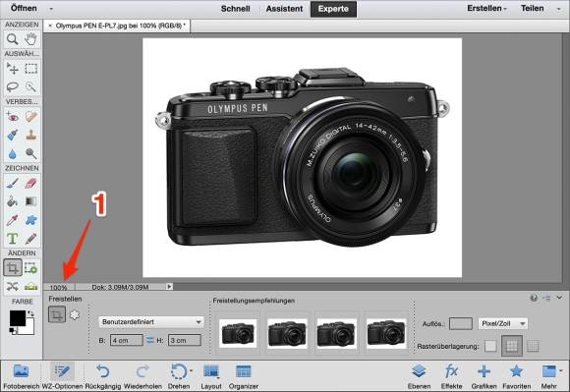Select the Content-Aware Move tool

[13, 286]
